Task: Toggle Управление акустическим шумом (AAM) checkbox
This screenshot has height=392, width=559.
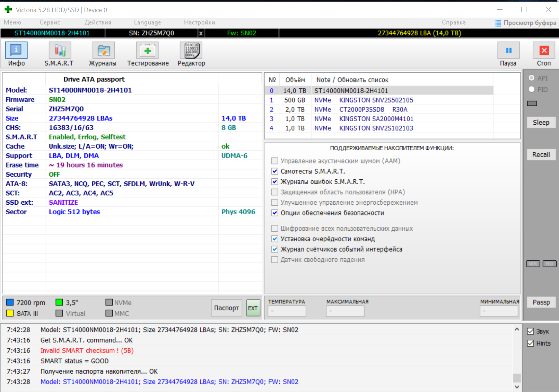Action: [x=275, y=161]
